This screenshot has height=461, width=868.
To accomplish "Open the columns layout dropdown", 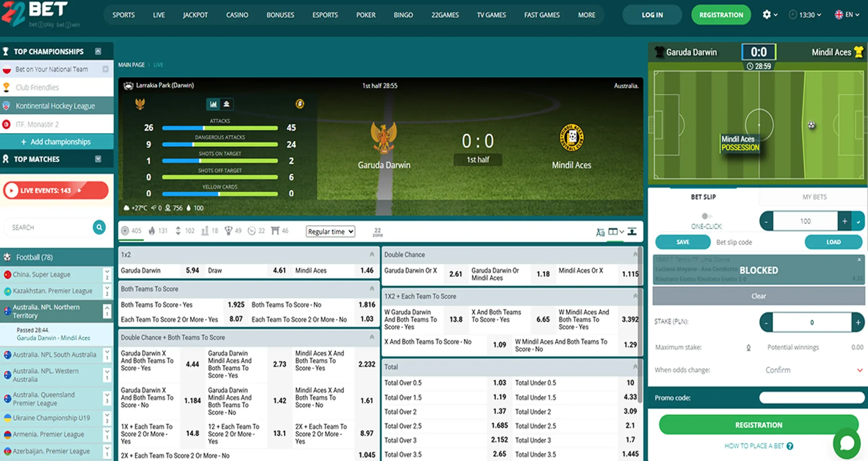I will (x=616, y=232).
